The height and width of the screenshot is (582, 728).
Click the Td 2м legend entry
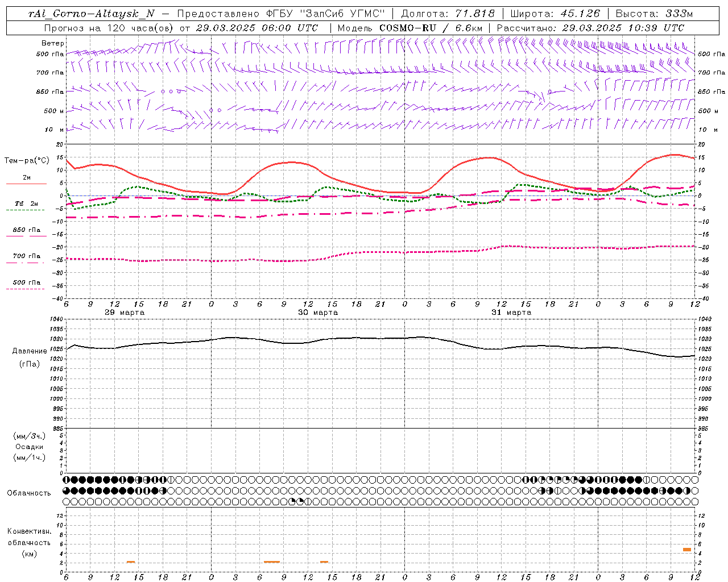(26, 203)
